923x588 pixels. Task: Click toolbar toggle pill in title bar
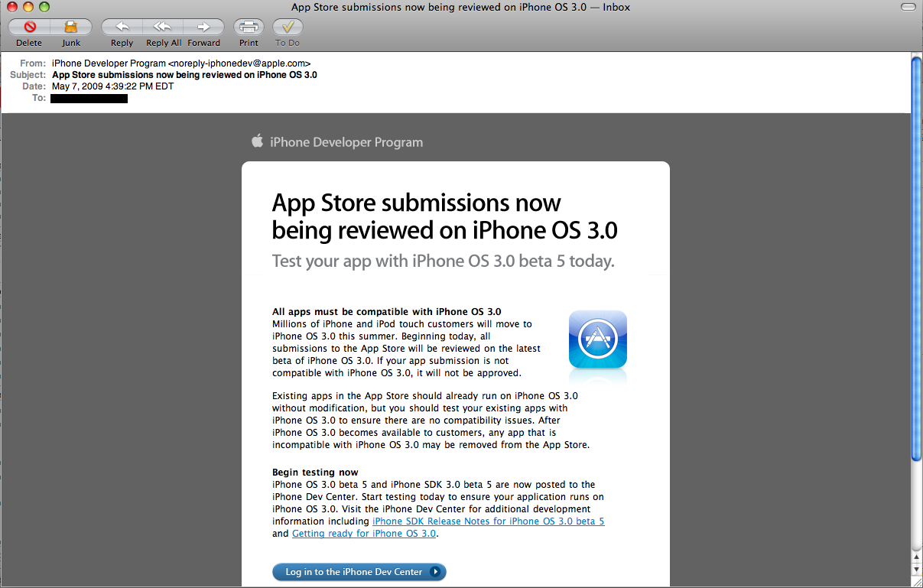pyautogui.click(x=908, y=7)
